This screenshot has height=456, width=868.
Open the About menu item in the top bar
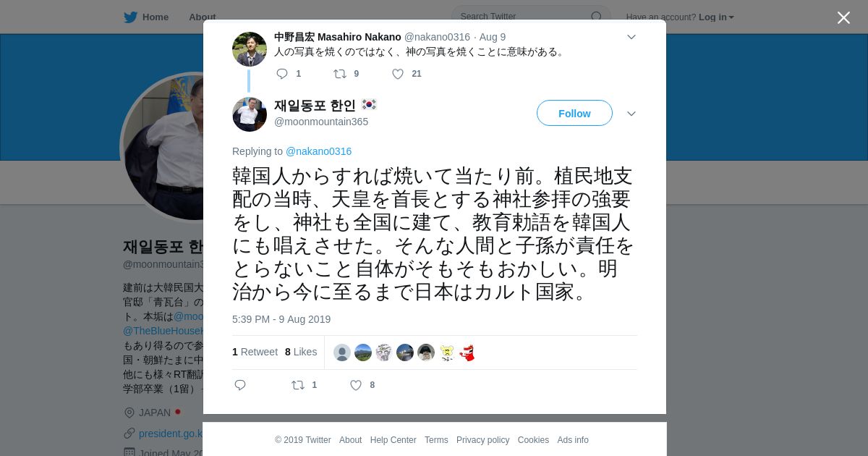(x=202, y=17)
